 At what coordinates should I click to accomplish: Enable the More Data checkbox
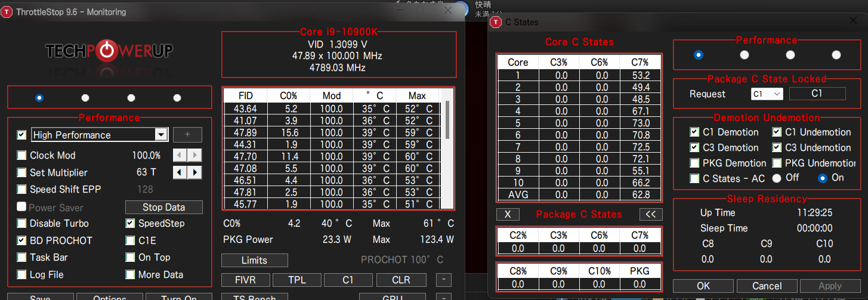(130, 274)
